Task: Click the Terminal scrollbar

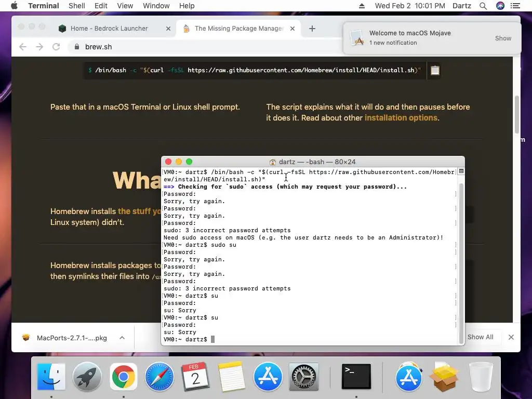Action: click(x=461, y=263)
